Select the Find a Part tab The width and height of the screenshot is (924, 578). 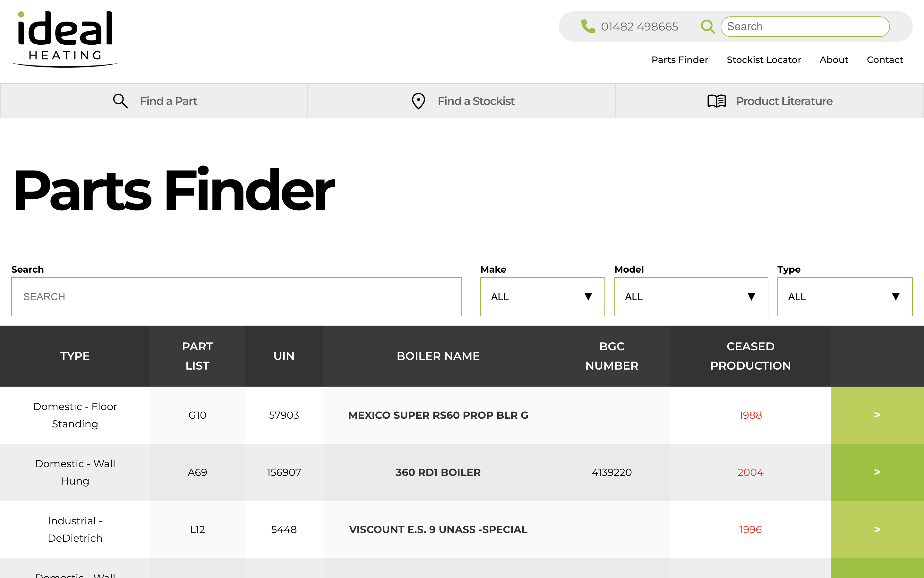pyautogui.click(x=154, y=101)
